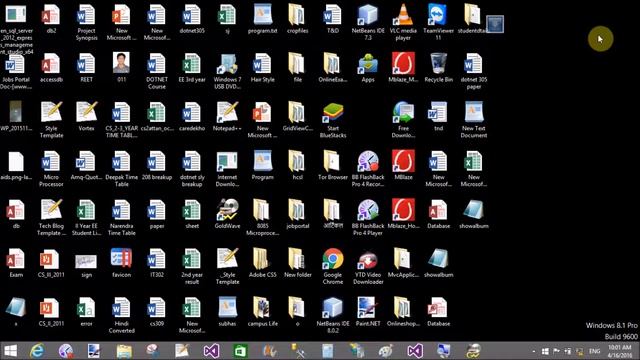Select the hcsl folder
The image size is (640, 360).
[298, 165]
